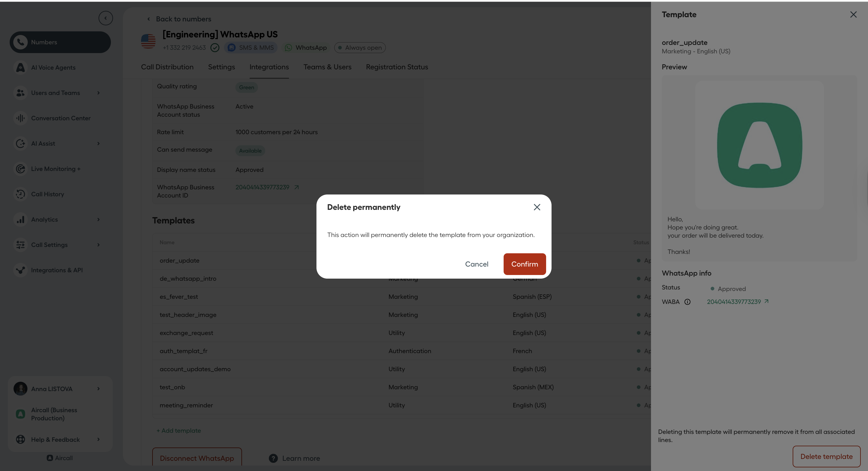Screen dimensions: 868x471
Task: Click the US flag icon
Action: [x=148, y=41]
